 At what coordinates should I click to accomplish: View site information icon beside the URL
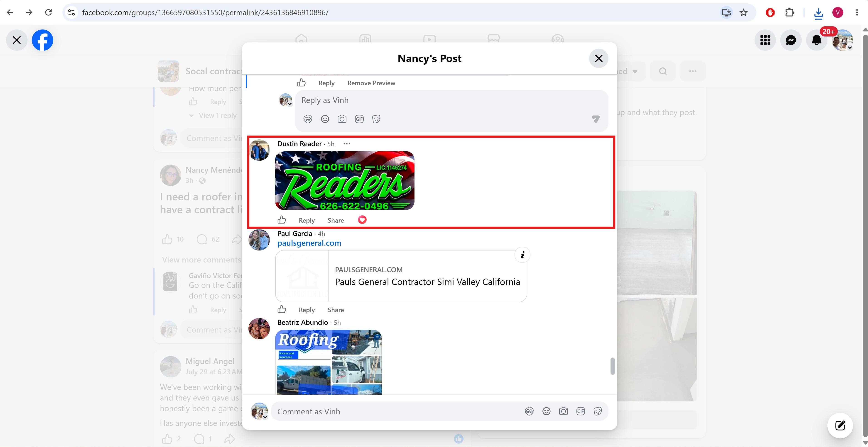(71, 12)
